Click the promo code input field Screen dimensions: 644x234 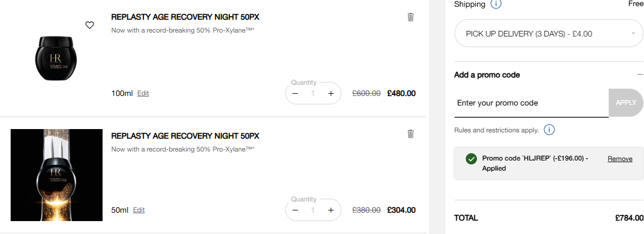click(531, 103)
